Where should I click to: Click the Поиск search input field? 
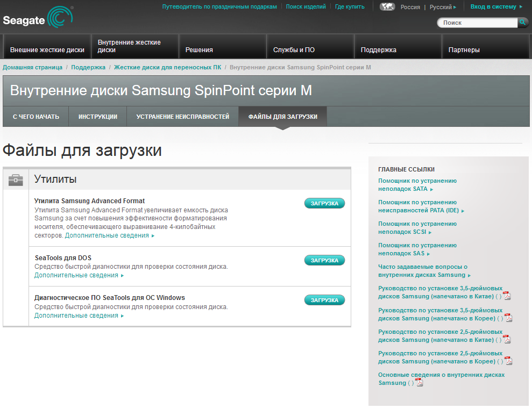click(478, 23)
